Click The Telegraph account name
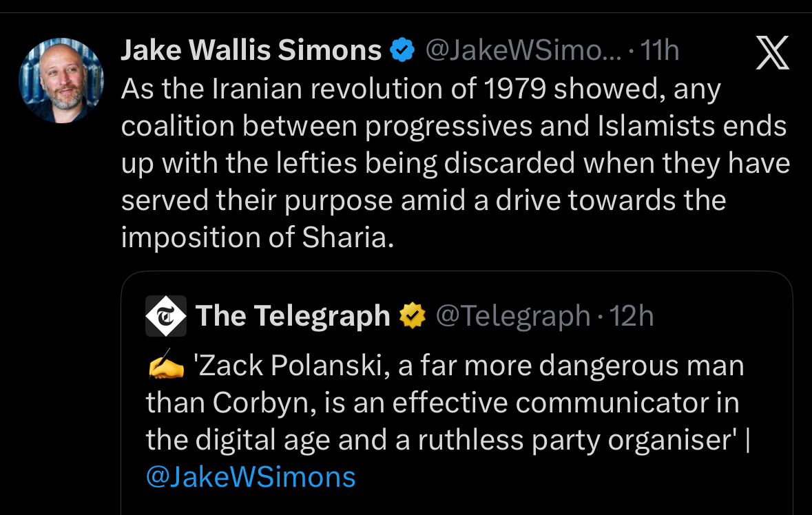 click(x=293, y=316)
